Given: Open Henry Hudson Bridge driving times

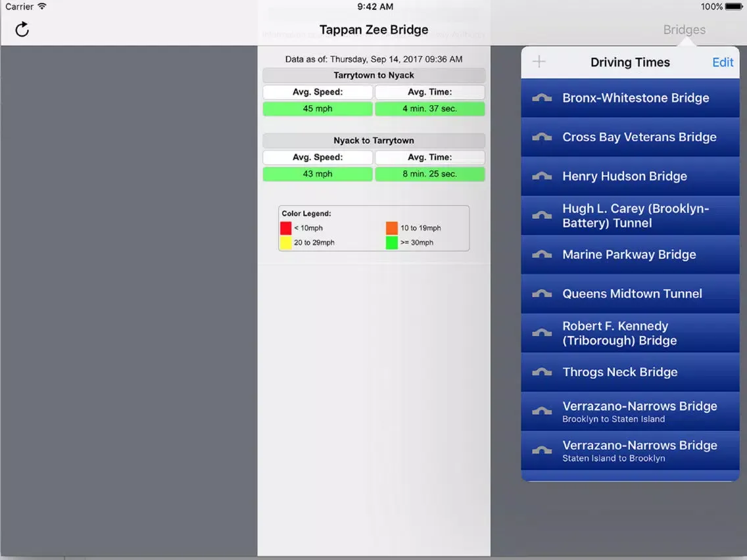Looking at the screenshot, I should pyautogui.click(x=630, y=176).
